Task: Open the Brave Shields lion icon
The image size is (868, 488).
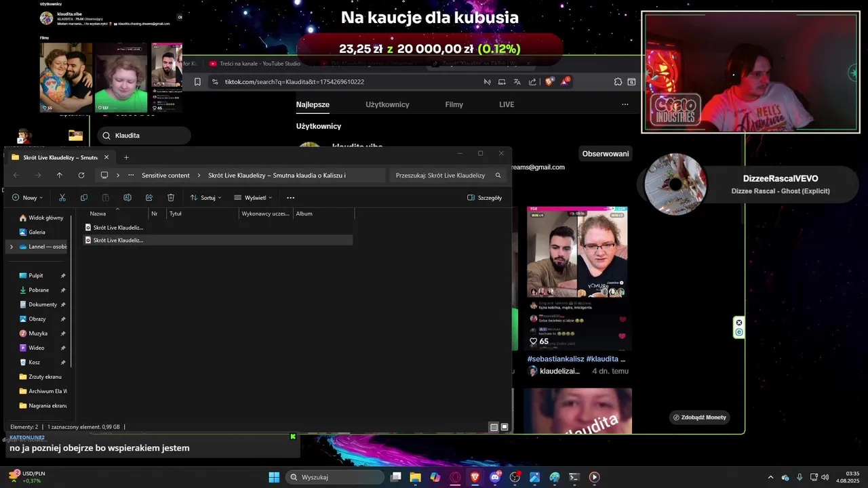Action: click(x=549, y=82)
